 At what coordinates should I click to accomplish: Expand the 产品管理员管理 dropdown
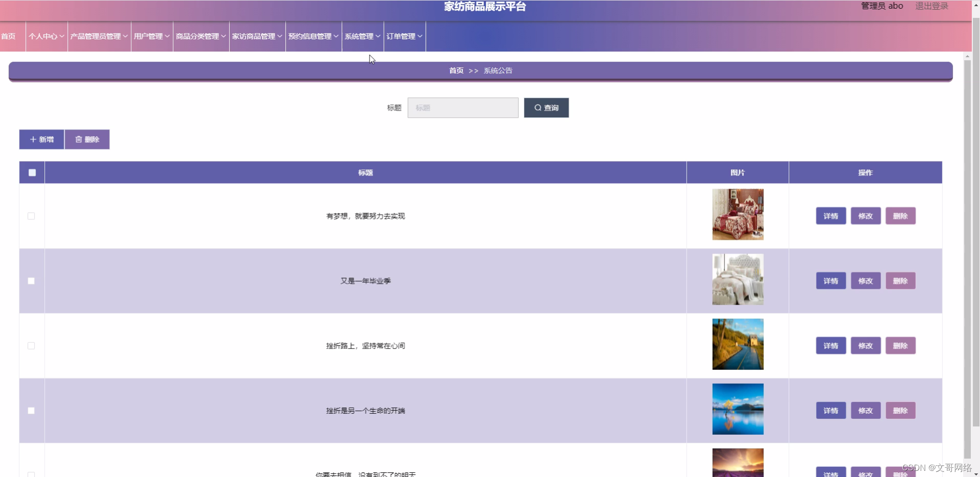pos(98,36)
